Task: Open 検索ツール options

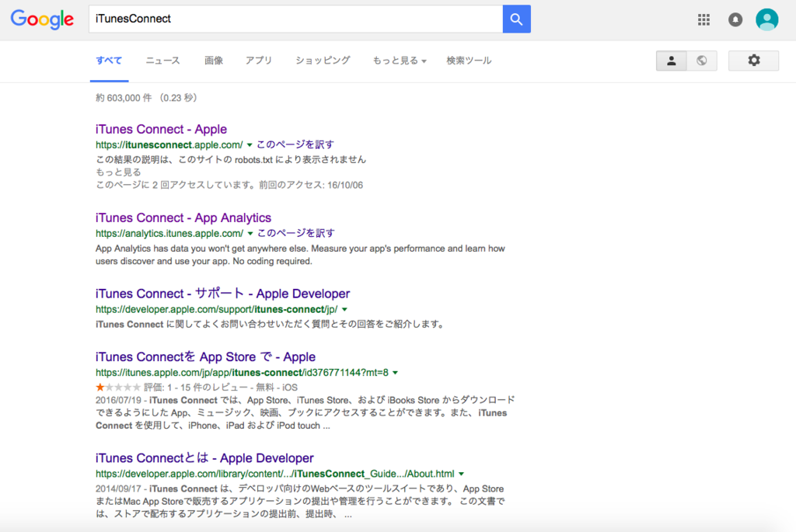Action: (x=469, y=61)
